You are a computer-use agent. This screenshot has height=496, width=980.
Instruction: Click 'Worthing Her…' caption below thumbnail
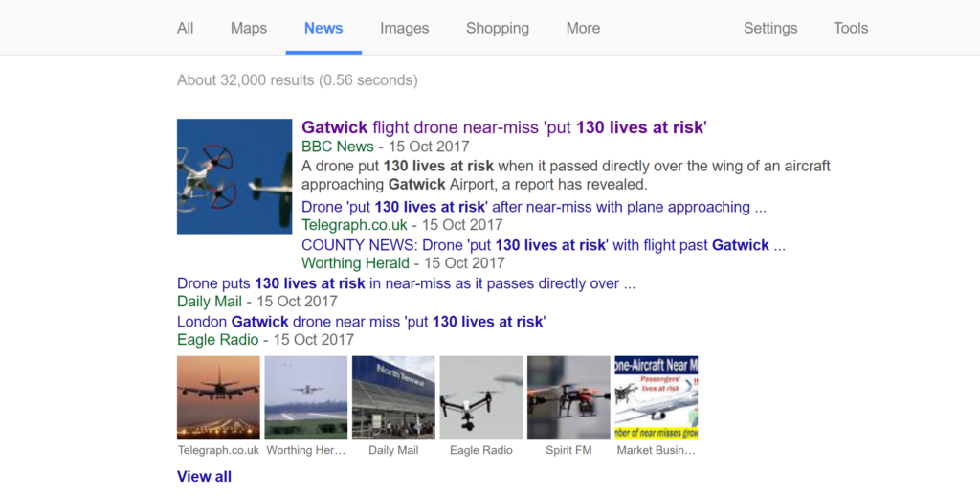pos(305,450)
